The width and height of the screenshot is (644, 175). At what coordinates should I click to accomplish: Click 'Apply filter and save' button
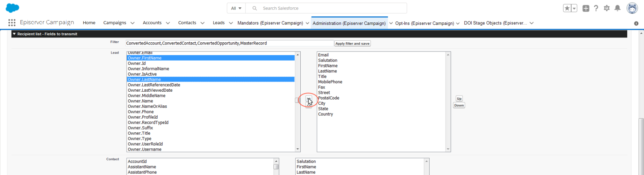click(352, 43)
